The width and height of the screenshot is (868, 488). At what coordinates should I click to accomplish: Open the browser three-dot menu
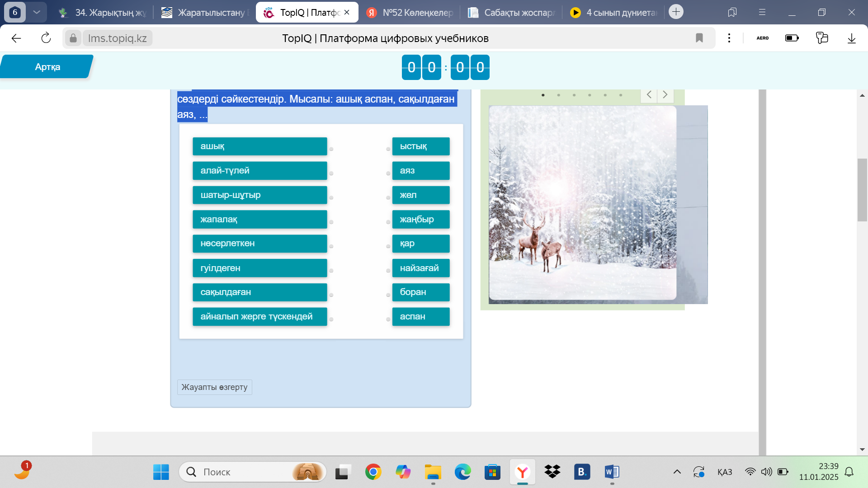point(729,38)
